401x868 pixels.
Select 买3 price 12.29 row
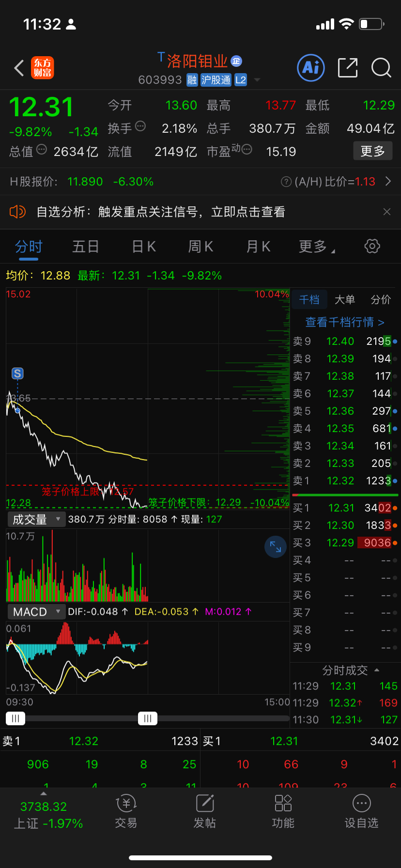(345, 543)
